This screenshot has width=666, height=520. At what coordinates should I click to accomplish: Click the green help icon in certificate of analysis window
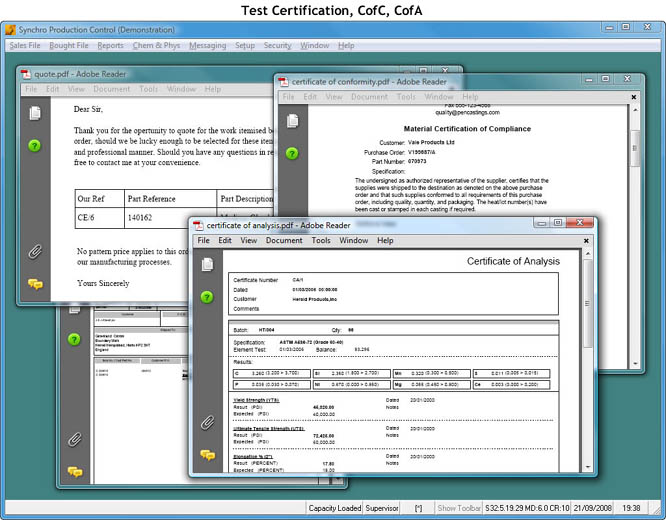click(x=207, y=297)
